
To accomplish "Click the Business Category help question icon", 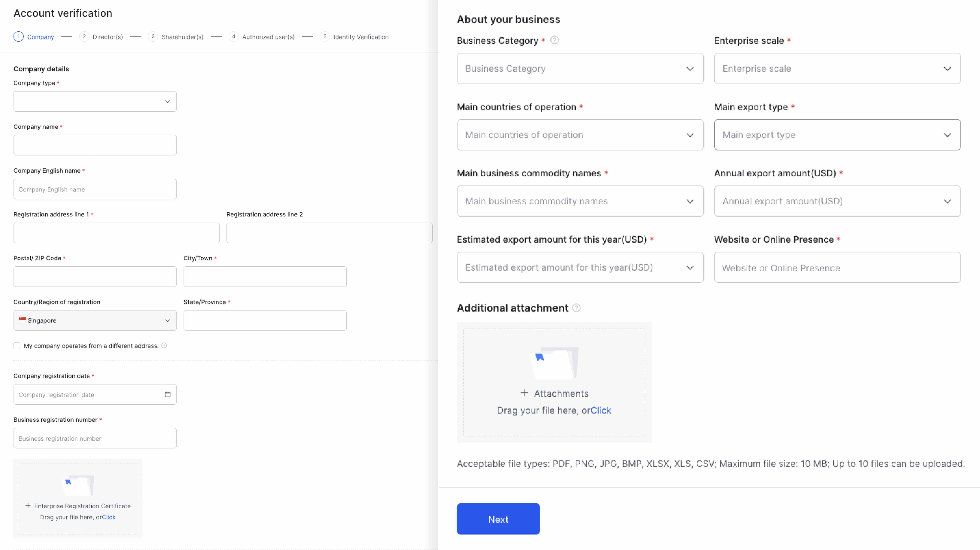I will 555,40.
